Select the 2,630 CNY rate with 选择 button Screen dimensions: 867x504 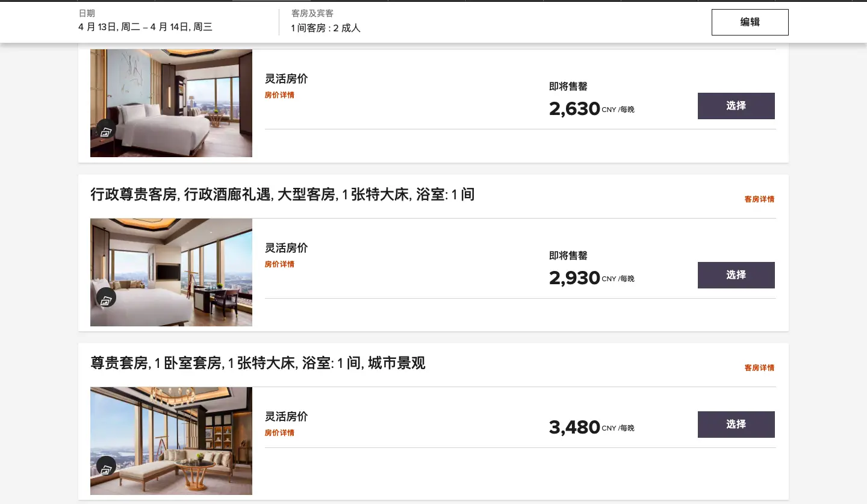736,106
